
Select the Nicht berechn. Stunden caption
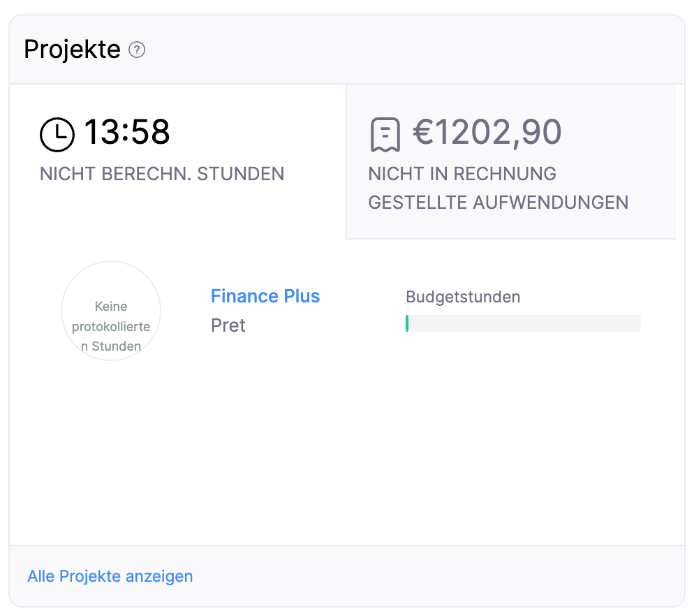point(162,174)
